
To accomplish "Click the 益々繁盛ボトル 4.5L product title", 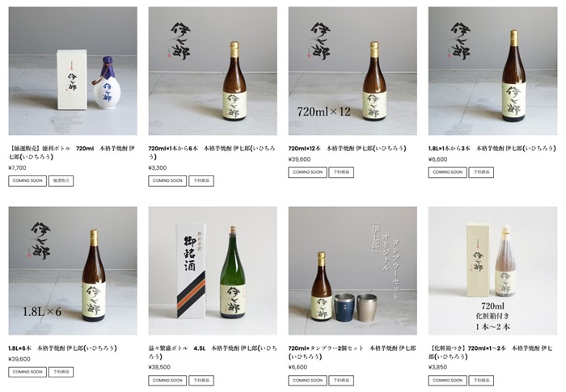I will (213, 352).
